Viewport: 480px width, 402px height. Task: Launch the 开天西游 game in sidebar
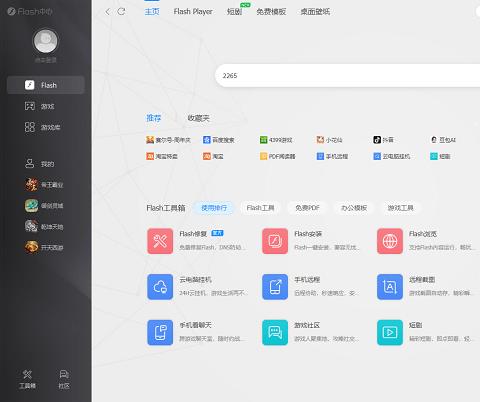44,247
